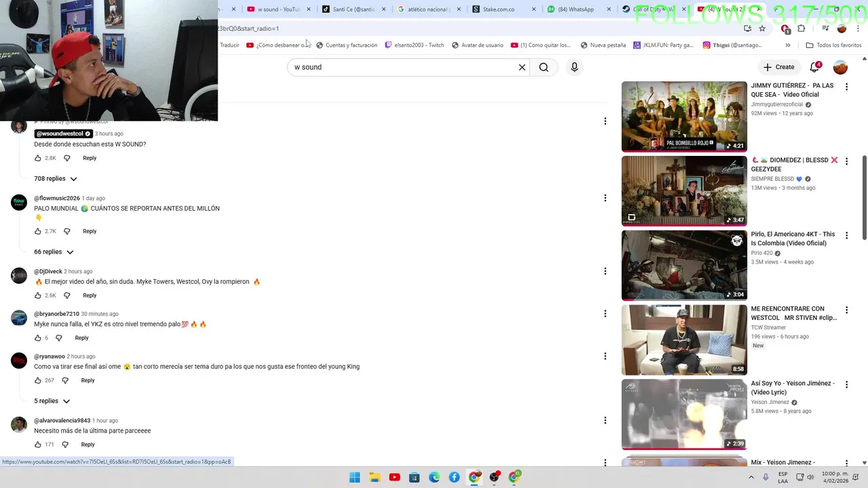This screenshot has width=868, height=488.
Task: Like the @flowmusic2026 comment
Action: coord(38,231)
